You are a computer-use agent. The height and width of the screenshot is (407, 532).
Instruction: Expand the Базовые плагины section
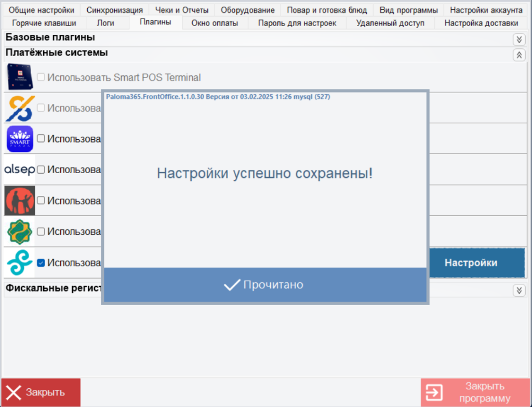(518, 39)
